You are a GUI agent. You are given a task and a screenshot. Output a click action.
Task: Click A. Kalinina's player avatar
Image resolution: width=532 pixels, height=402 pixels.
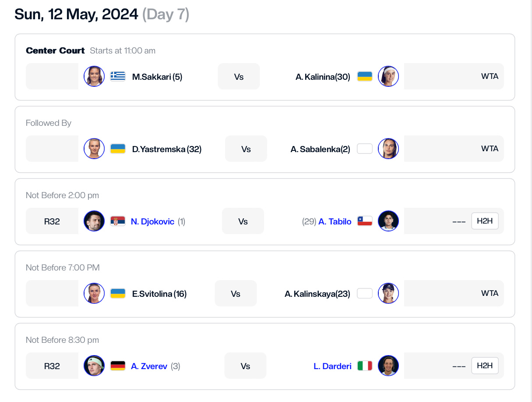click(x=388, y=76)
